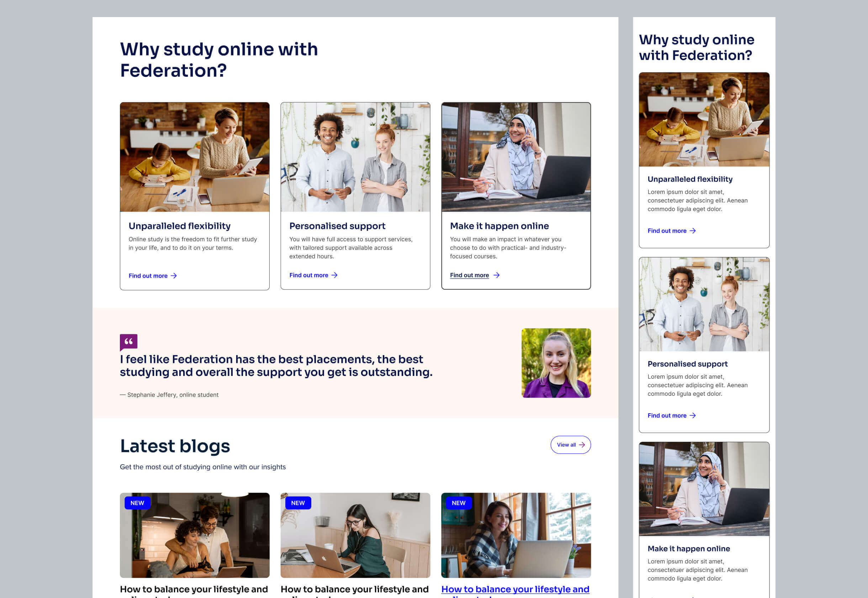
Task: Click mother and child photo in mobile card
Action: 704,120
